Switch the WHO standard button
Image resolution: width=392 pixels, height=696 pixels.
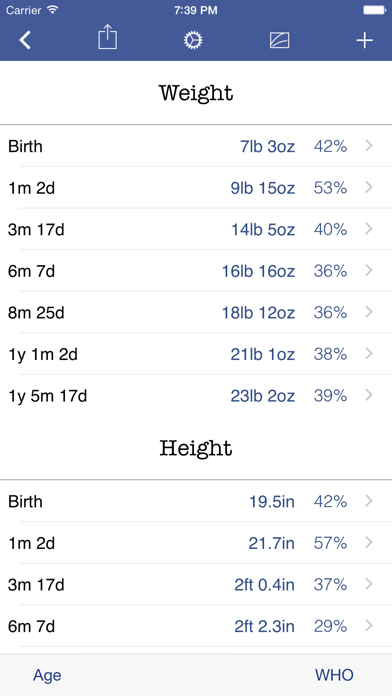334,675
